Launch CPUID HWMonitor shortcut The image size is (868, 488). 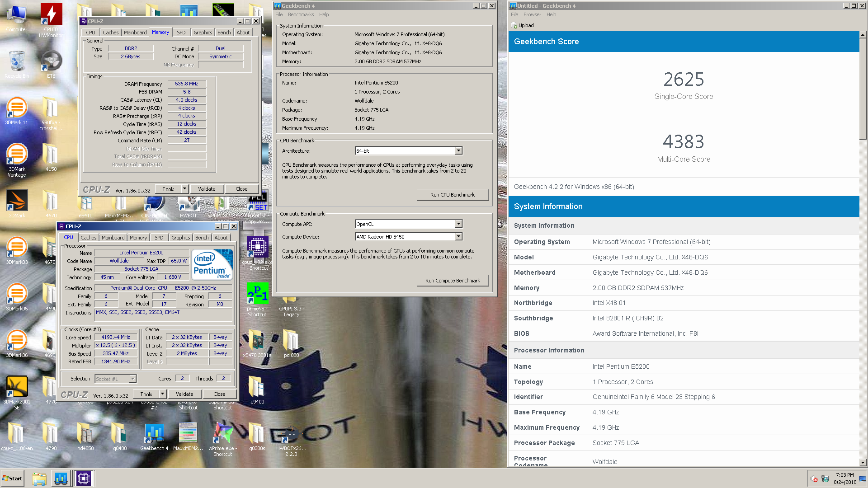tap(51, 20)
